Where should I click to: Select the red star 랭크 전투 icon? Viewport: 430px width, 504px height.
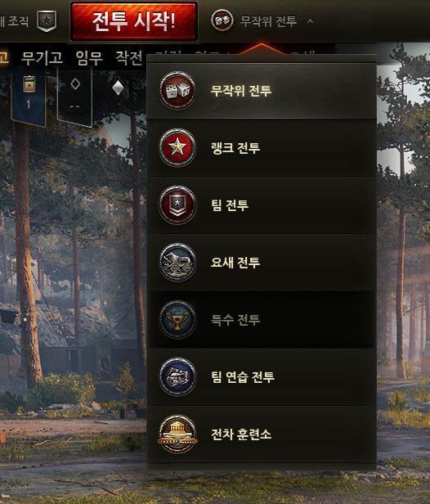coord(177,147)
